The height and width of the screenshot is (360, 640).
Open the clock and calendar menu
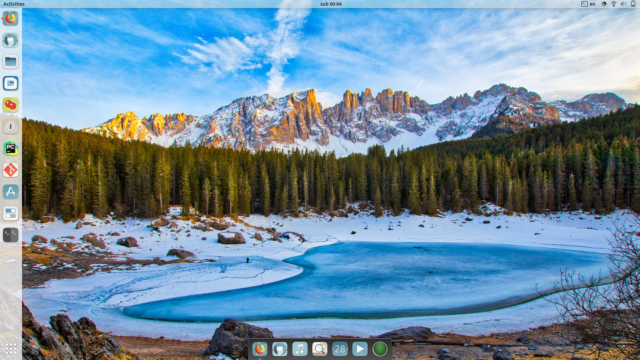click(331, 4)
